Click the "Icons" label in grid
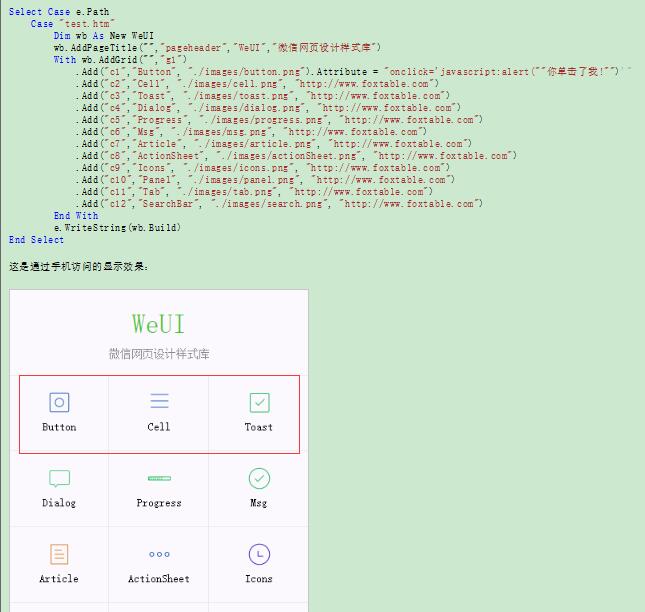Screen dimensions: 645x612 tap(259, 579)
